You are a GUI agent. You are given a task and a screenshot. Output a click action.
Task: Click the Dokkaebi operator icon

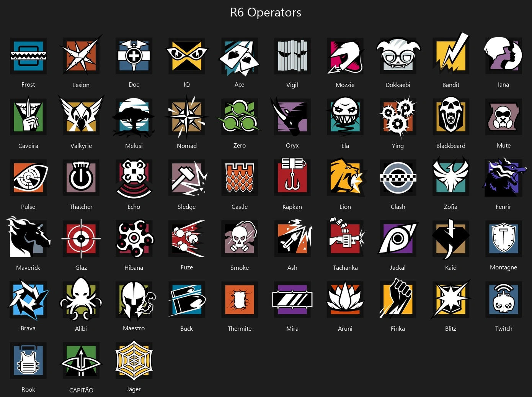(x=398, y=56)
